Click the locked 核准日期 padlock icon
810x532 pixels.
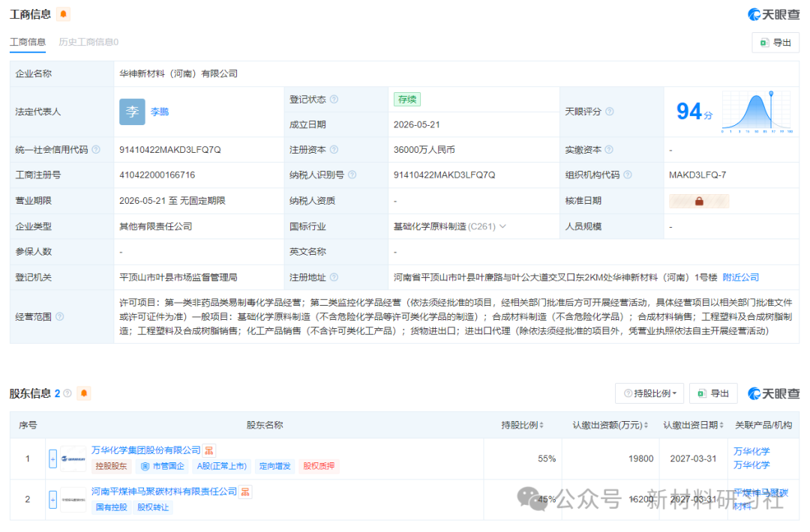(699, 201)
